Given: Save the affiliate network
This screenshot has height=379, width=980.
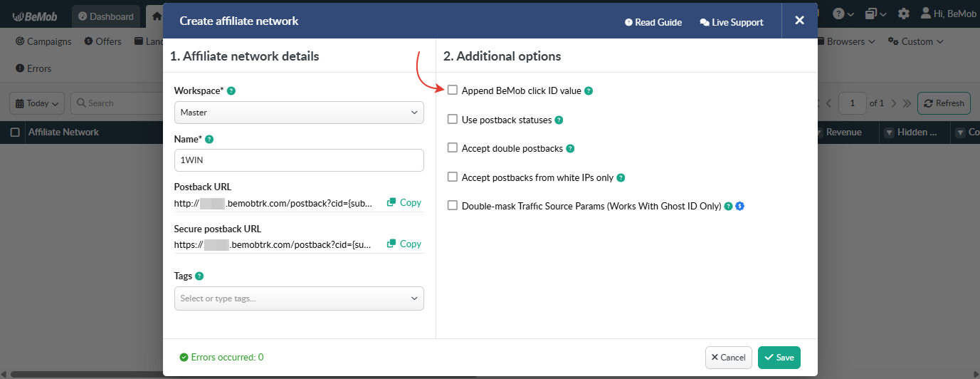Looking at the screenshot, I should coord(779,358).
